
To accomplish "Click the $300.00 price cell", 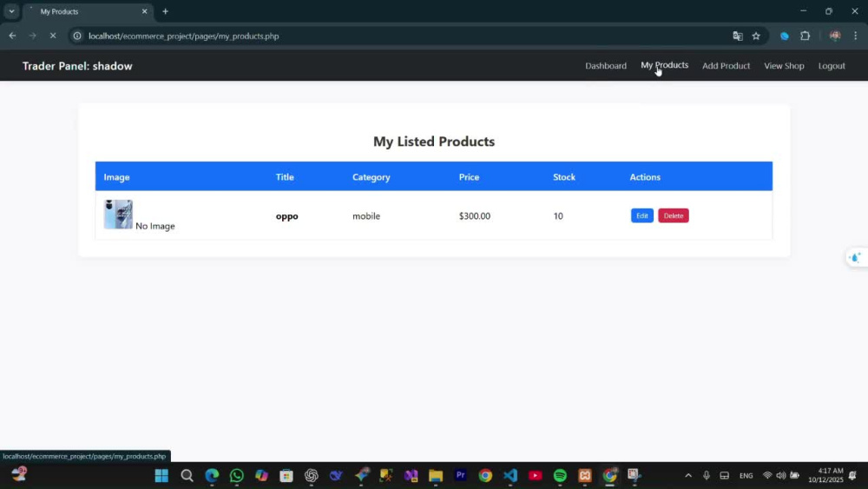I will [475, 216].
